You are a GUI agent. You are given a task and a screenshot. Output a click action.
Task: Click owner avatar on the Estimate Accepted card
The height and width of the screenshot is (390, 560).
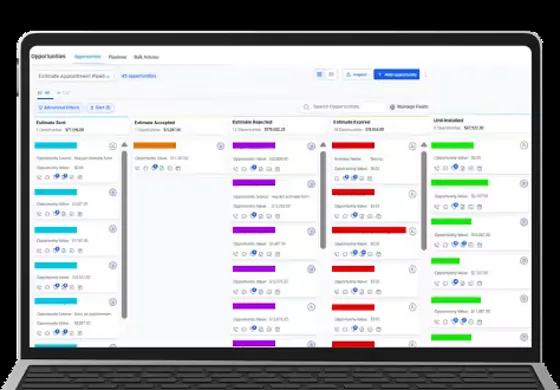(x=221, y=146)
